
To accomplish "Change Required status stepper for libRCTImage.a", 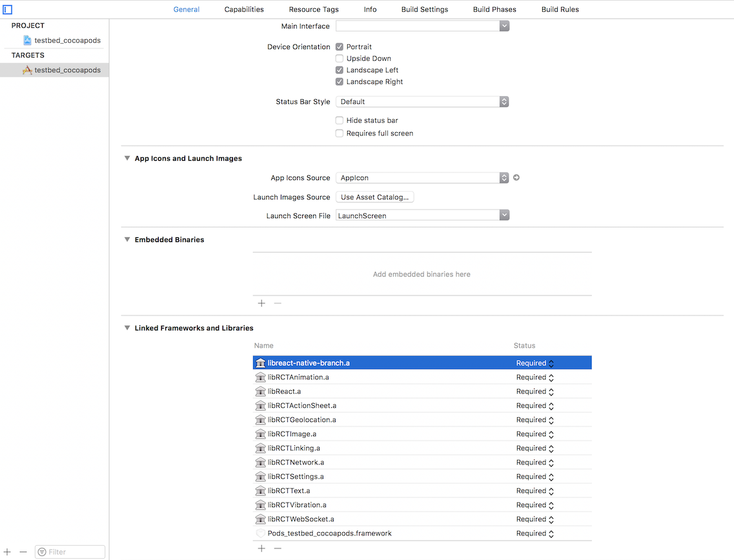I will (x=551, y=434).
